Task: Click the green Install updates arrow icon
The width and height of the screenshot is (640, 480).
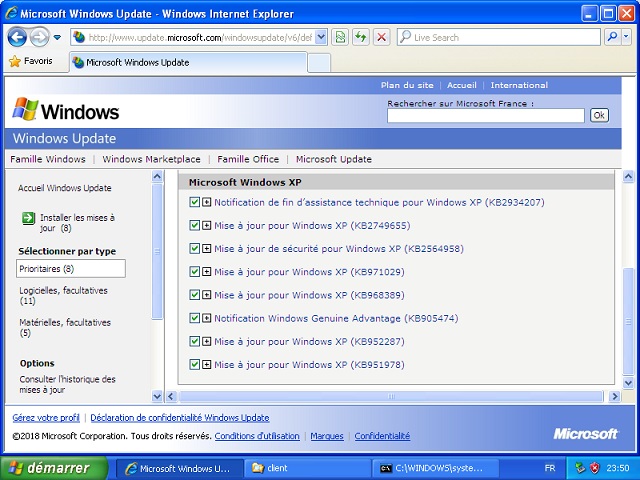Action: [x=27, y=218]
